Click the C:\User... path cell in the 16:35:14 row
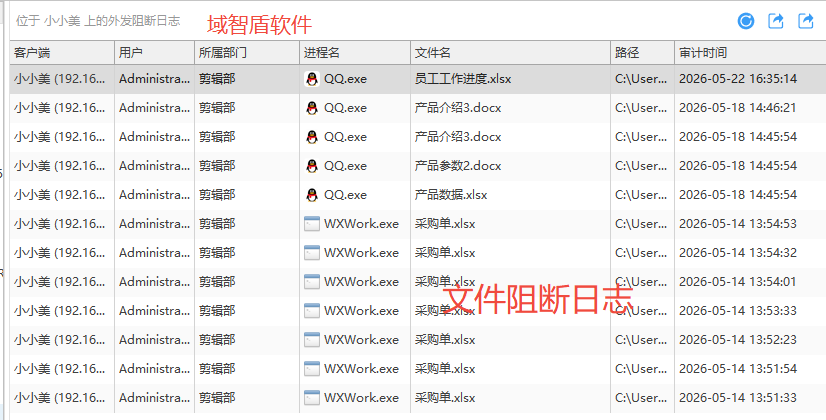826x420 pixels. 641,79
